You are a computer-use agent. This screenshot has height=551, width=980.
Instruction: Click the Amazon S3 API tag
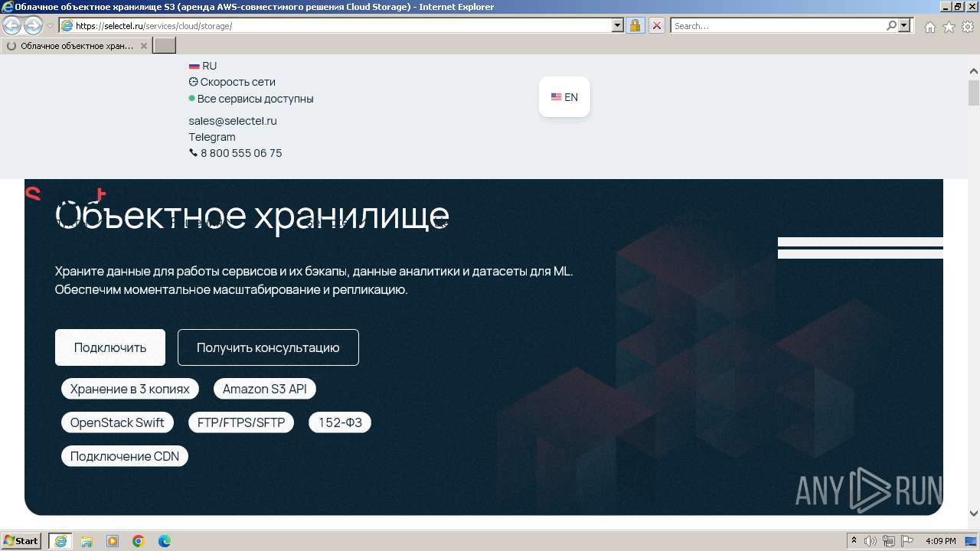coord(265,389)
